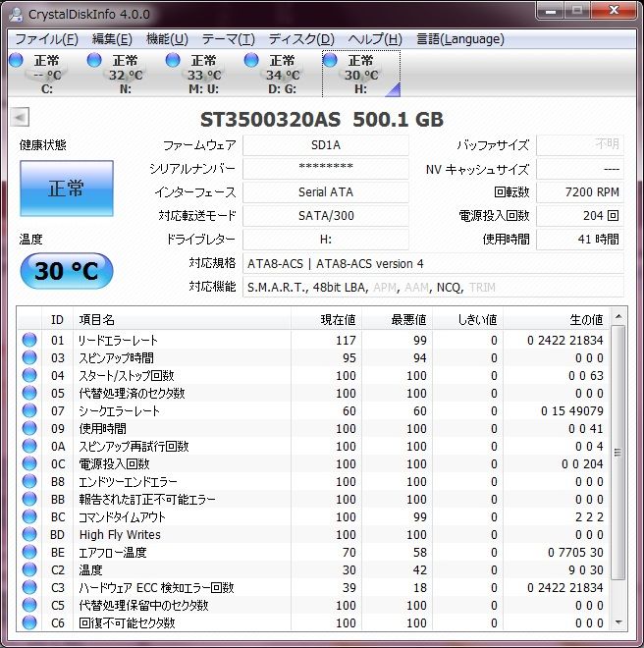This screenshot has width=644, height=648.
Task: Click the scrollbar down arrow in SMART list
Action: click(618, 621)
